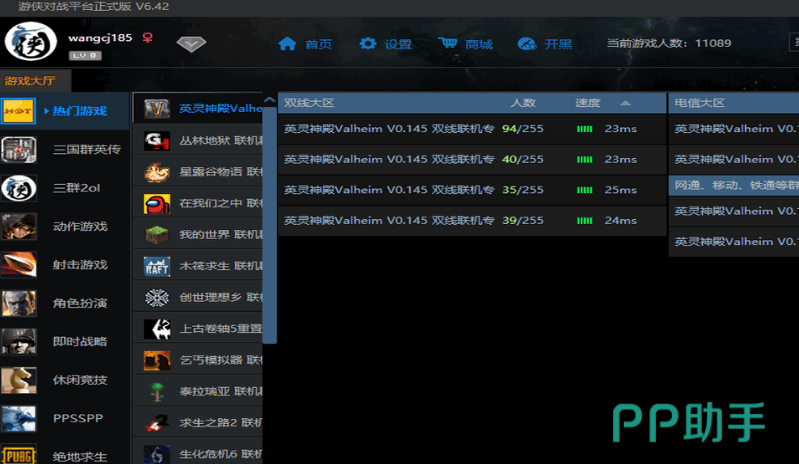Sort by 速度 using the arrow

click(625, 103)
